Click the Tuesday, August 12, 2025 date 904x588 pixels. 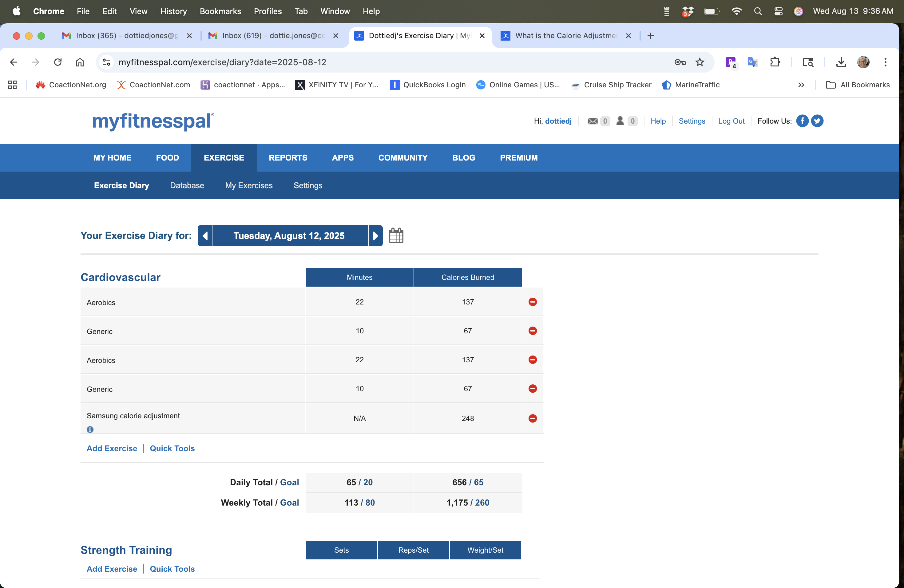click(289, 236)
